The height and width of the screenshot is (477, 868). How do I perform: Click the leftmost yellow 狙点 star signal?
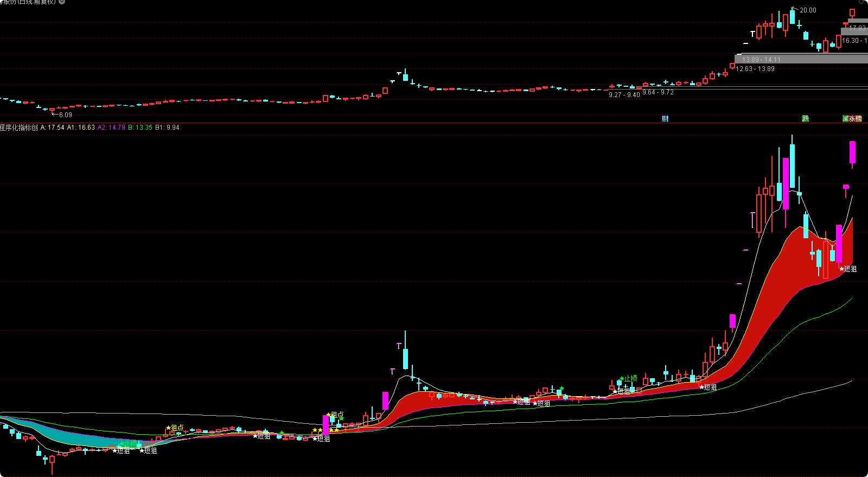169,428
